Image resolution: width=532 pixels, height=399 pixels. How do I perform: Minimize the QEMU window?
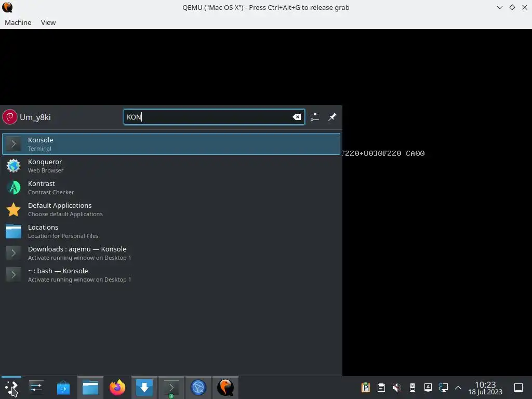point(499,7)
